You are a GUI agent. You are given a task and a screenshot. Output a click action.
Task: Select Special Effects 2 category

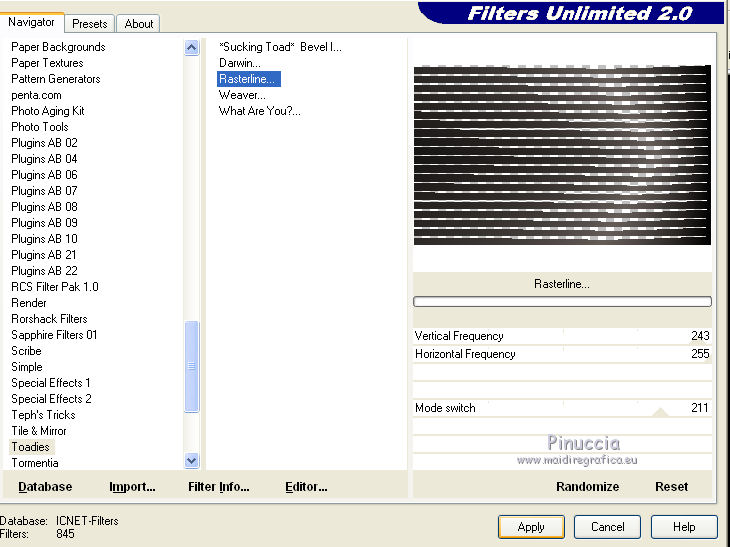(51, 398)
